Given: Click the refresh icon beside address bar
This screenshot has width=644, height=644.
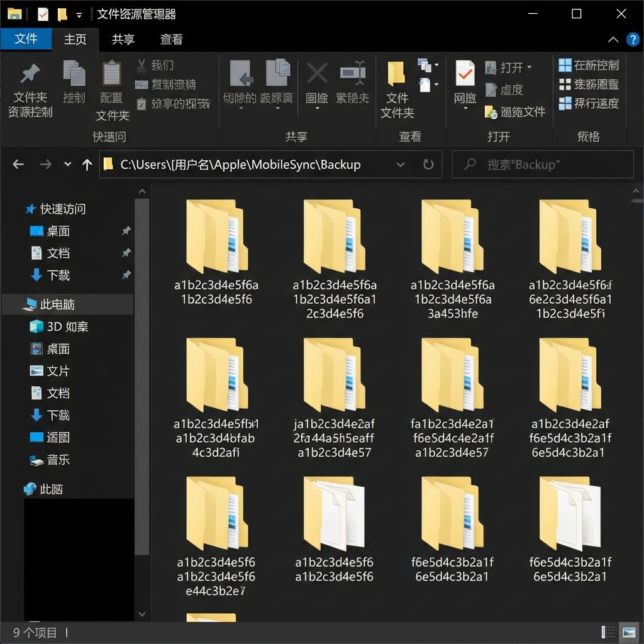Looking at the screenshot, I should 428,165.
